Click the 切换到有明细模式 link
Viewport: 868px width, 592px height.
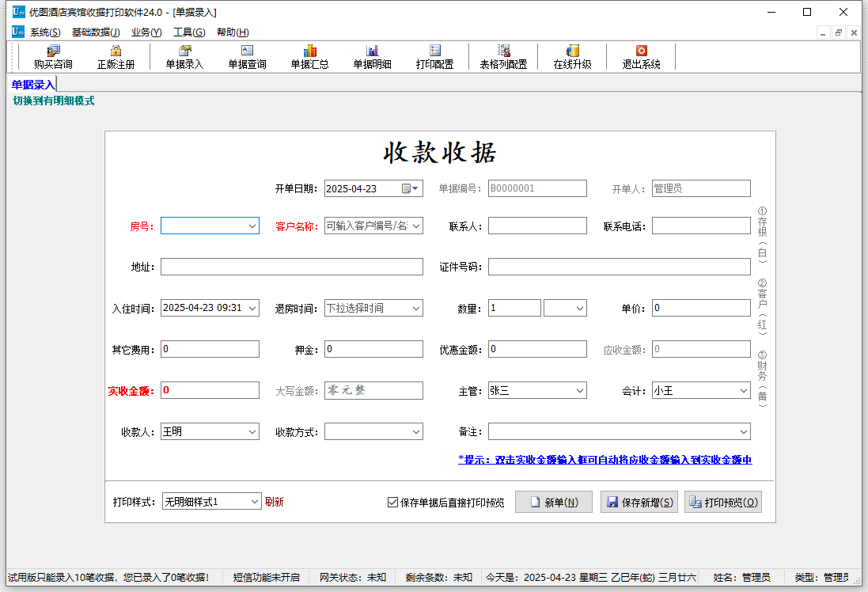click(x=54, y=101)
